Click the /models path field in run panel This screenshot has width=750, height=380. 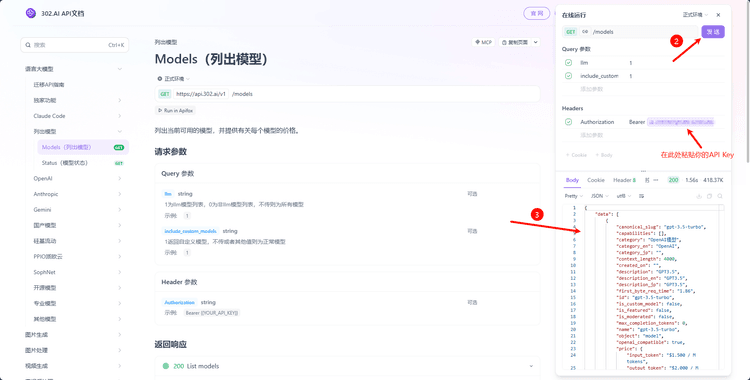644,32
